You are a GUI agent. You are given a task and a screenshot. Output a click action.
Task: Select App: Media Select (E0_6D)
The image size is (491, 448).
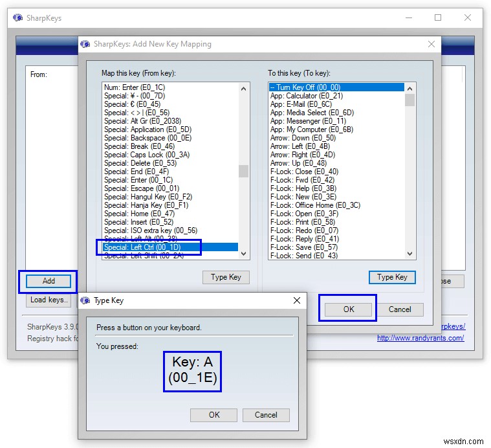pos(336,113)
